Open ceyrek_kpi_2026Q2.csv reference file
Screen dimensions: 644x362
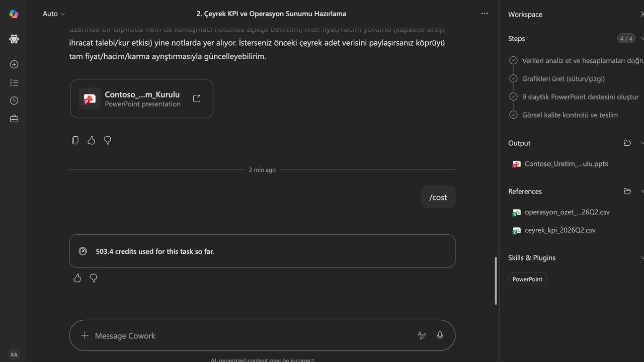[560, 230]
